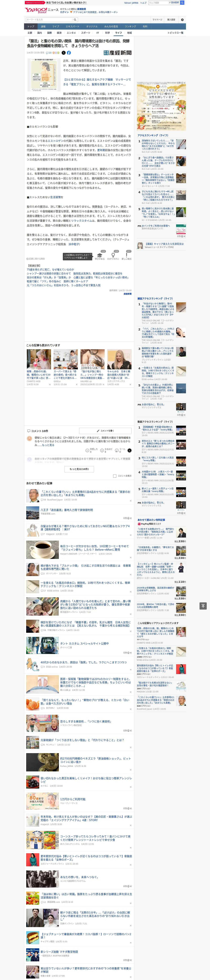Click the 学びがある reaction icon

pyautogui.click(x=100, y=255)
